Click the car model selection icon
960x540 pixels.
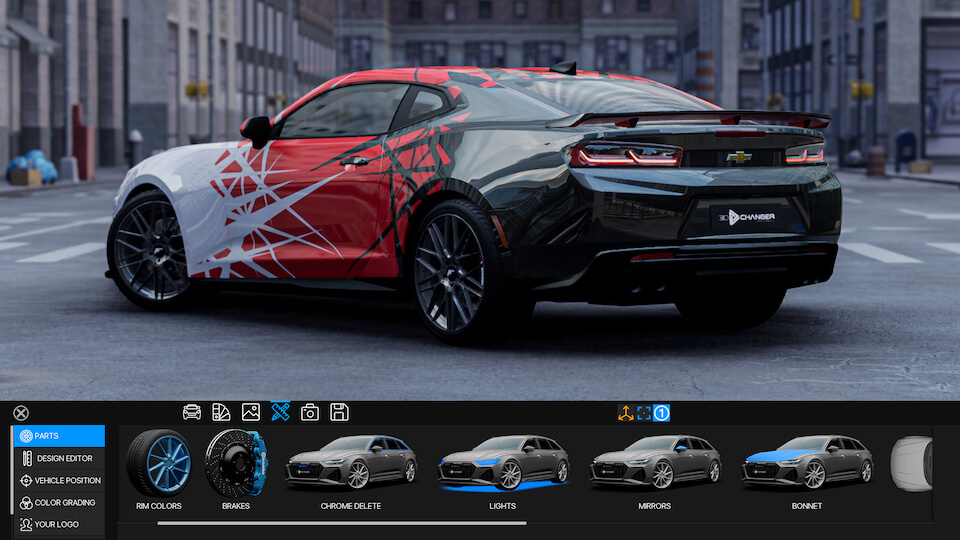coord(192,412)
